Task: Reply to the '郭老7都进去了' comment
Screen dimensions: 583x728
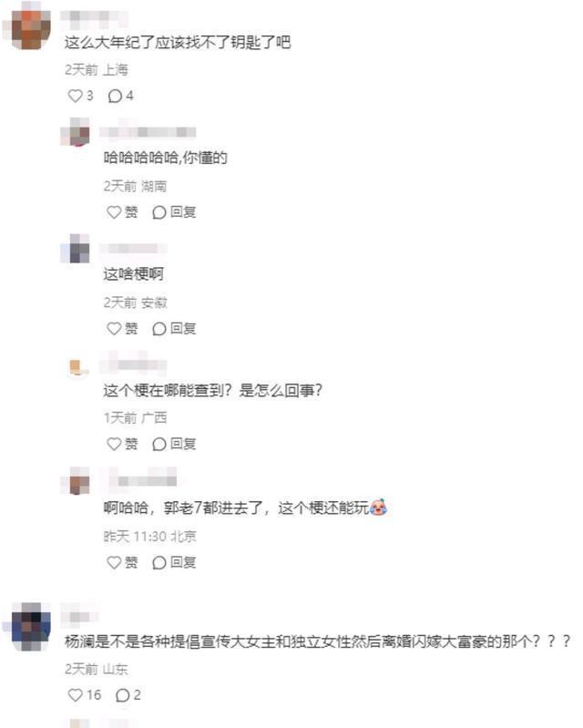Action: point(174,563)
